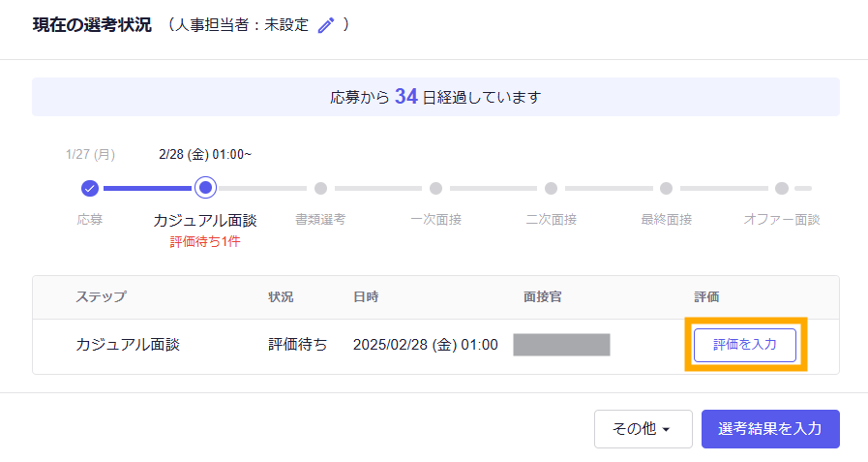Click the pencil edit icon for 人事担当者
Viewport: 868px width, 462px height.
click(x=326, y=26)
